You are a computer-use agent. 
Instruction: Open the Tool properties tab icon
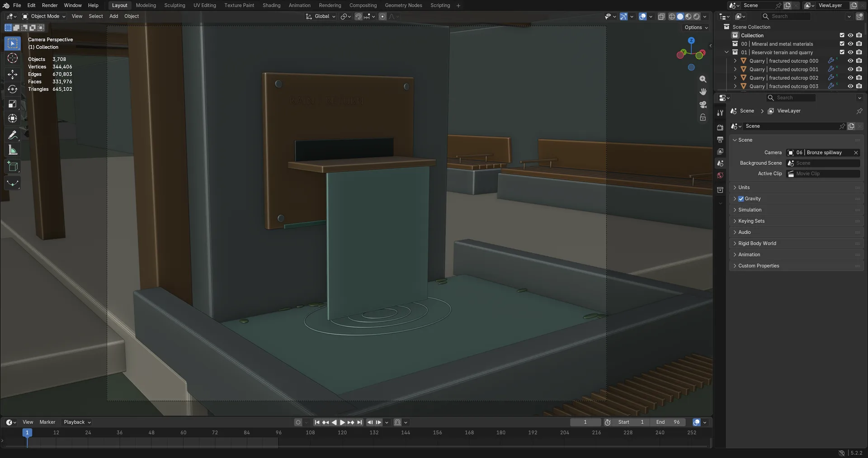(720, 113)
